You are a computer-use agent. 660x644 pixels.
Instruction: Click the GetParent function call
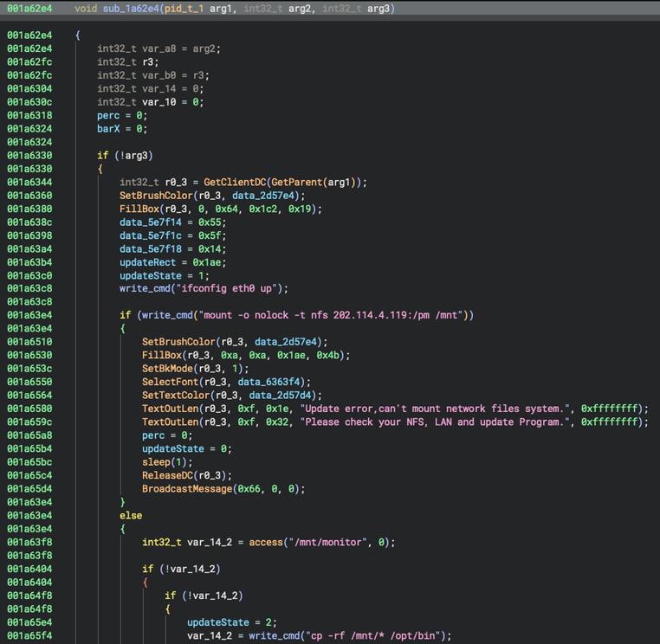297,182
